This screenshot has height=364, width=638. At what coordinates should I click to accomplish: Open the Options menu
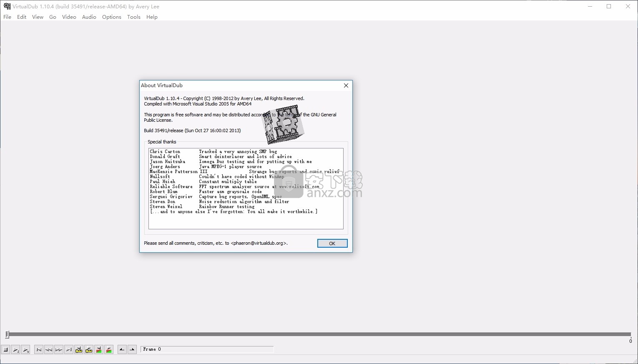click(x=112, y=17)
